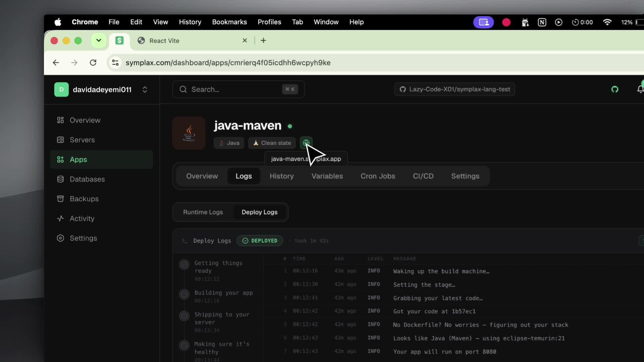Open the Apple menu
This screenshot has height=362, width=644.
58,22
